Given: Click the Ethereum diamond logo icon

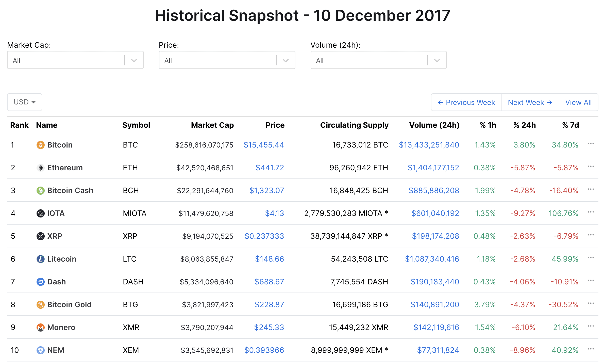Looking at the screenshot, I should 40,168.
